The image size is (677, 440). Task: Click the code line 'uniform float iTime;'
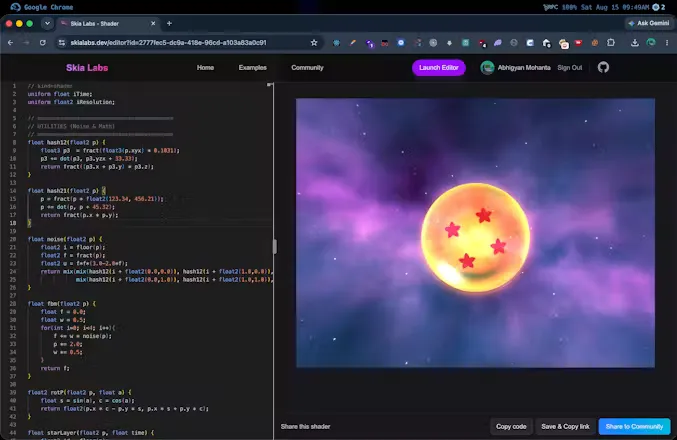click(x=60, y=94)
